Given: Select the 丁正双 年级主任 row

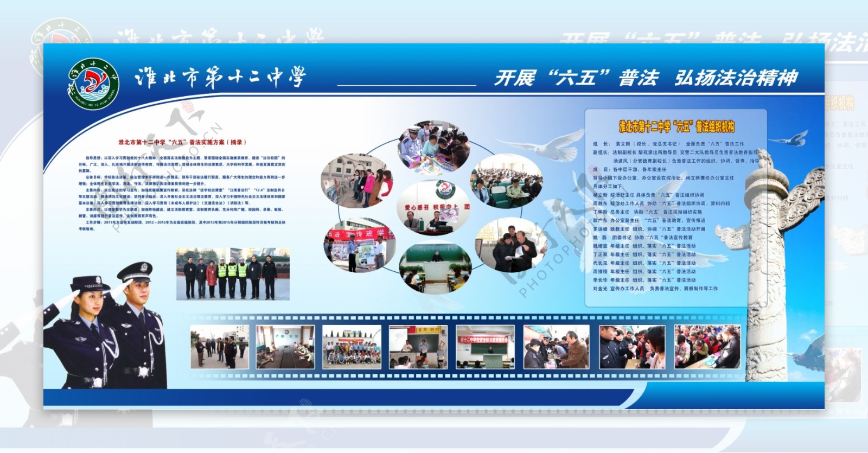Looking at the screenshot, I should [644, 254].
